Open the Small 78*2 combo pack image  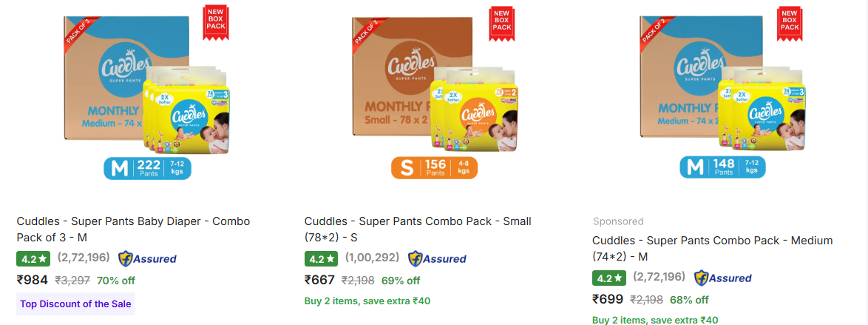click(x=433, y=81)
